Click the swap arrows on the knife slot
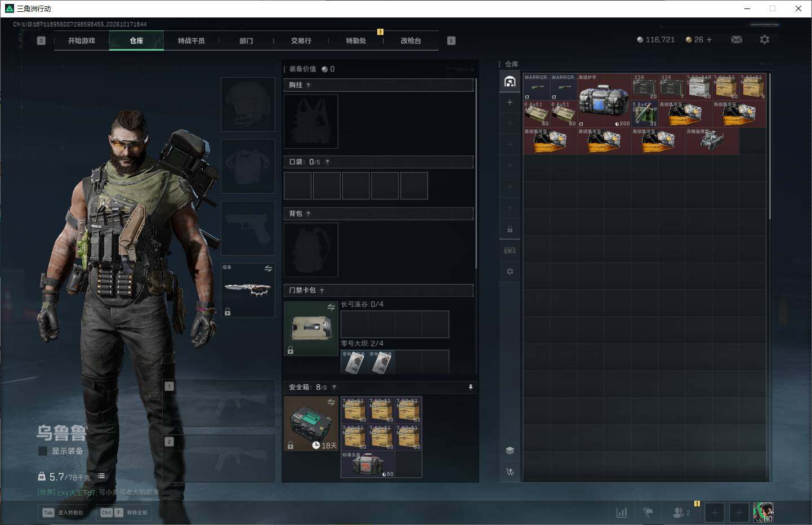Image resolution: width=812 pixels, height=525 pixels. tap(268, 269)
